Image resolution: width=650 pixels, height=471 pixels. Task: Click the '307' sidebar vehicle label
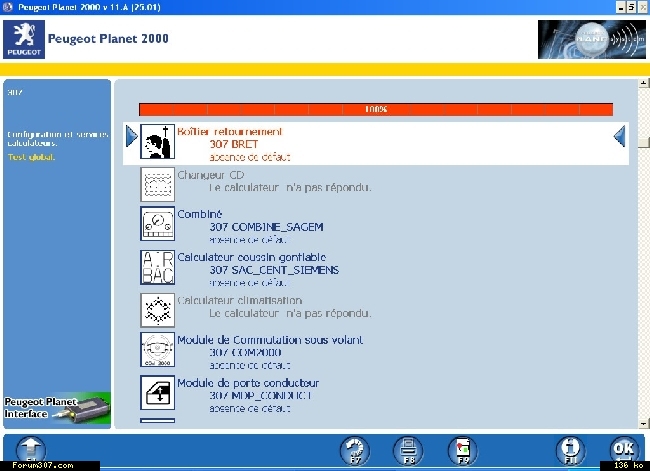(x=15, y=92)
